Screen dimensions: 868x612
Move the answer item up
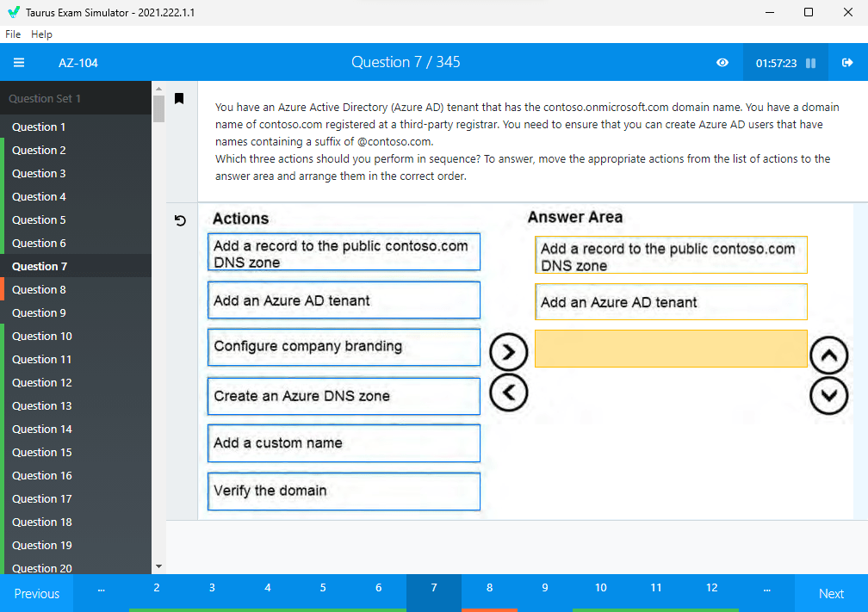[828, 355]
